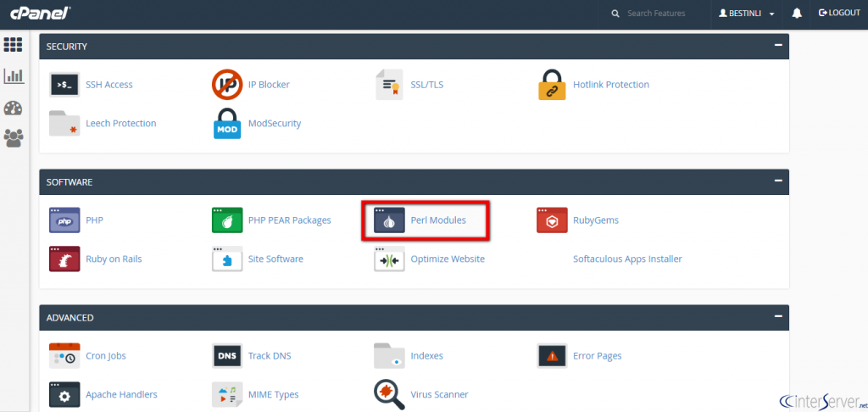Open the SSH Access link
Viewport: 868px width, 412px height.
109,85
